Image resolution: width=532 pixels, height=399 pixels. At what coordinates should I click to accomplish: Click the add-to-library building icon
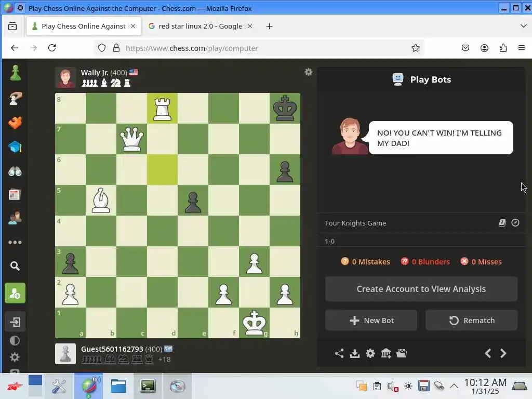[x=386, y=353]
